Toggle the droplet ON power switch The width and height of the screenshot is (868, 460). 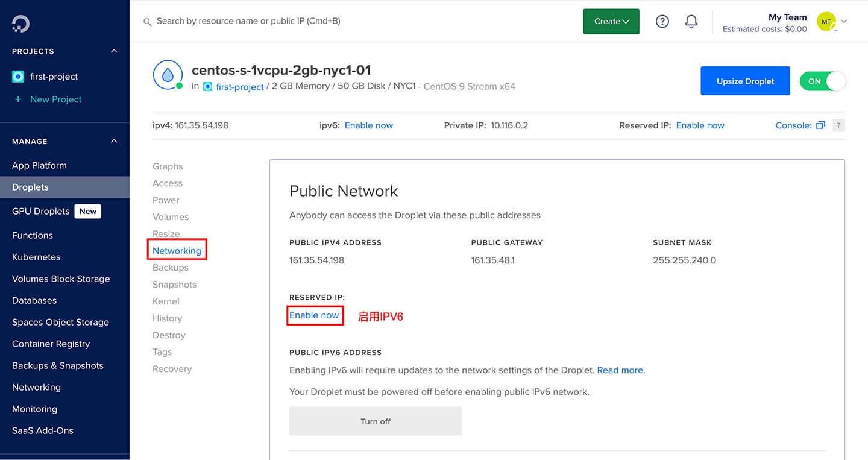pyautogui.click(x=823, y=81)
